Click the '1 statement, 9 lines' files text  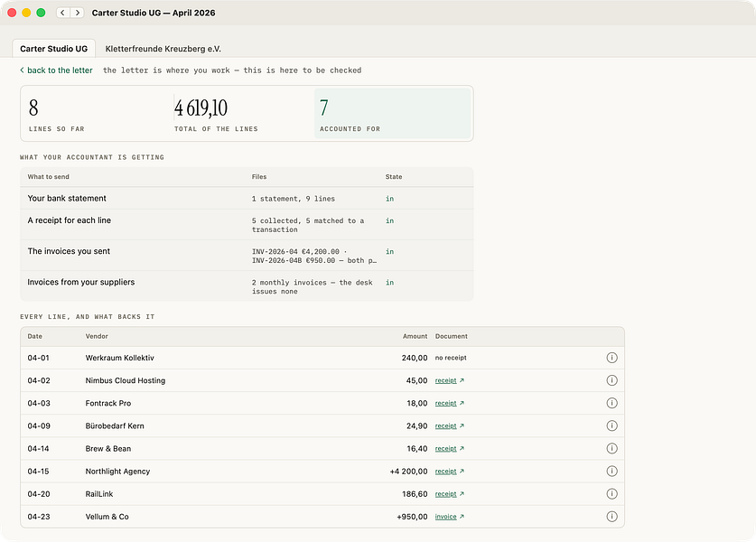(294, 199)
